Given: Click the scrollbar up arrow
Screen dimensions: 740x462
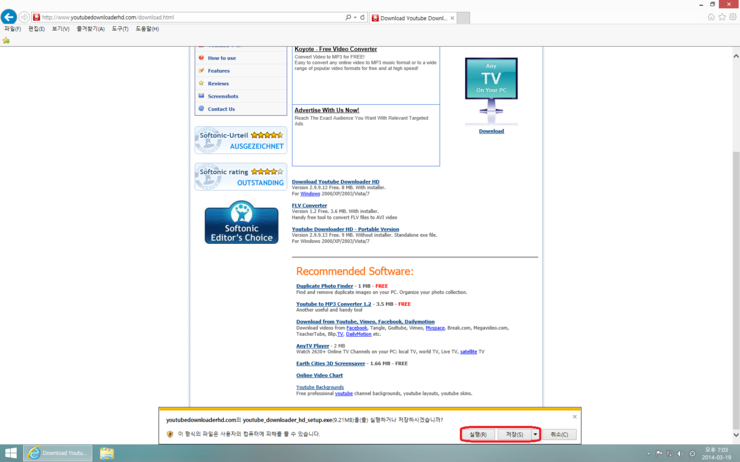Looking at the screenshot, I should tap(736, 56).
